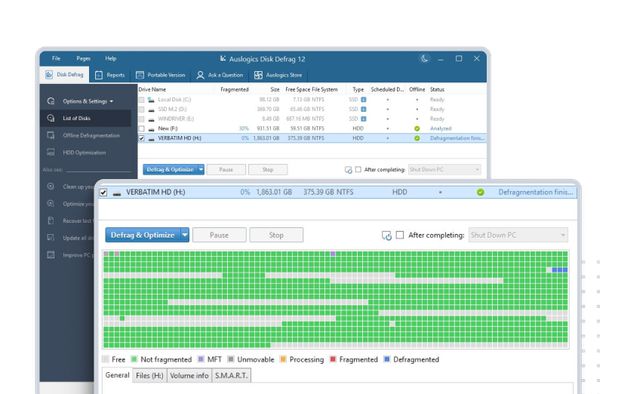Image resolution: width=618 pixels, height=394 pixels.
Task: Open the File menu
Action: coord(56,58)
